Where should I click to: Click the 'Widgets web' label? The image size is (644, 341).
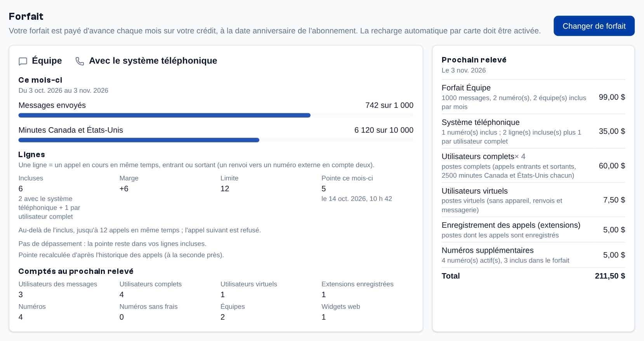[x=341, y=306]
